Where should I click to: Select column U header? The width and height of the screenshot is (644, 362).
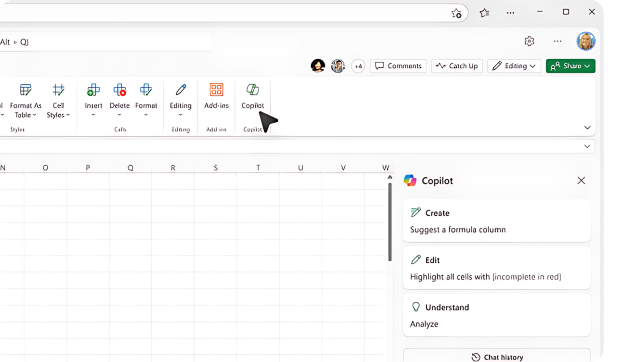click(x=301, y=168)
